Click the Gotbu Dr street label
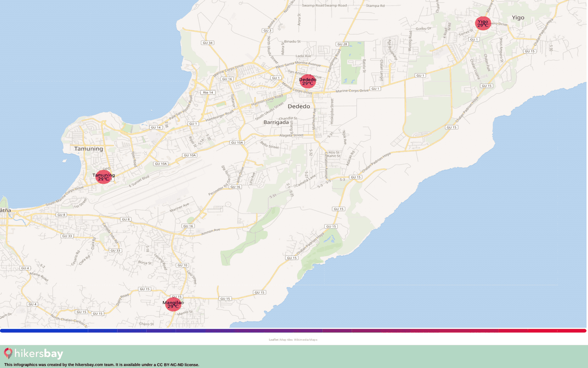This screenshot has height=368, width=588. click(423, 28)
